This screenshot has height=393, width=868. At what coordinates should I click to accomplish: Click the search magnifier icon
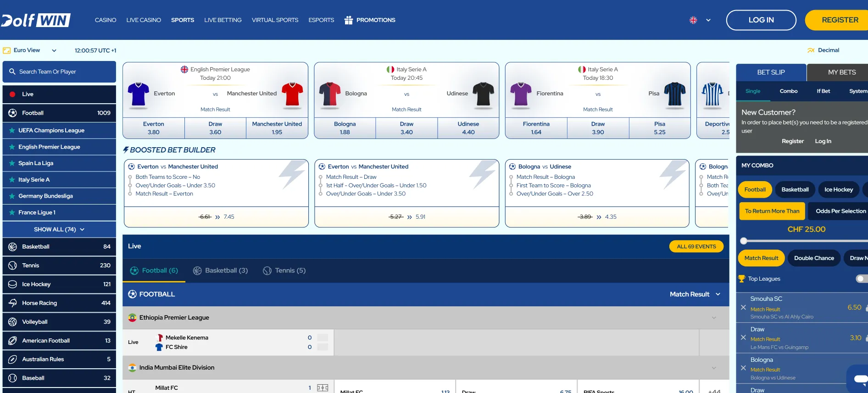pos(12,72)
